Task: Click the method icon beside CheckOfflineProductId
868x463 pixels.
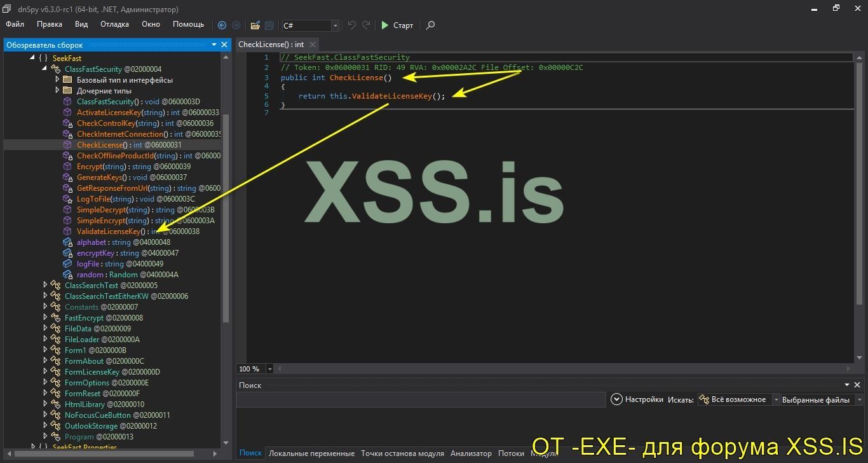Action: click(68, 156)
